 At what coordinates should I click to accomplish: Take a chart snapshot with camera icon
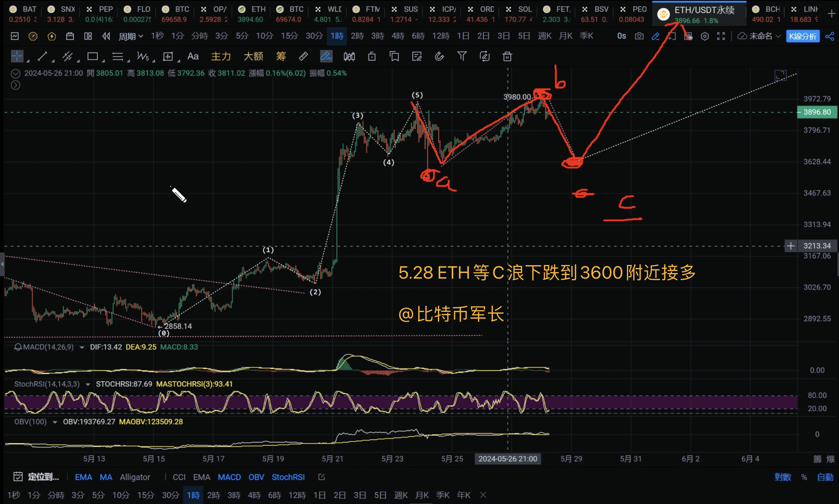click(639, 36)
